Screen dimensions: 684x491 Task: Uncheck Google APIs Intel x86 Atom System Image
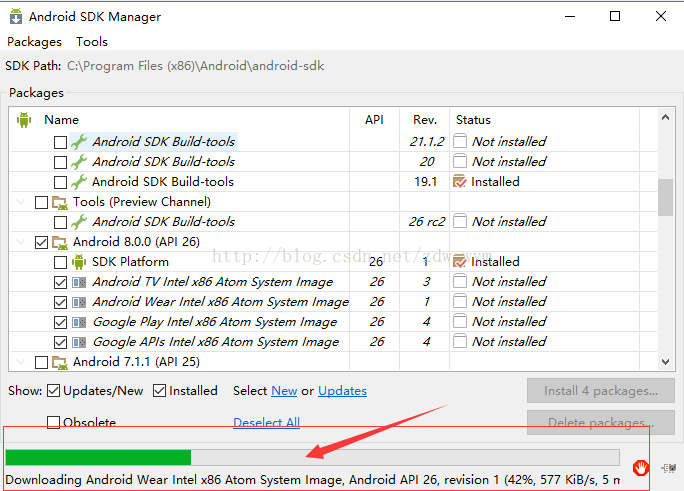pyautogui.click(x=60, y=342)
